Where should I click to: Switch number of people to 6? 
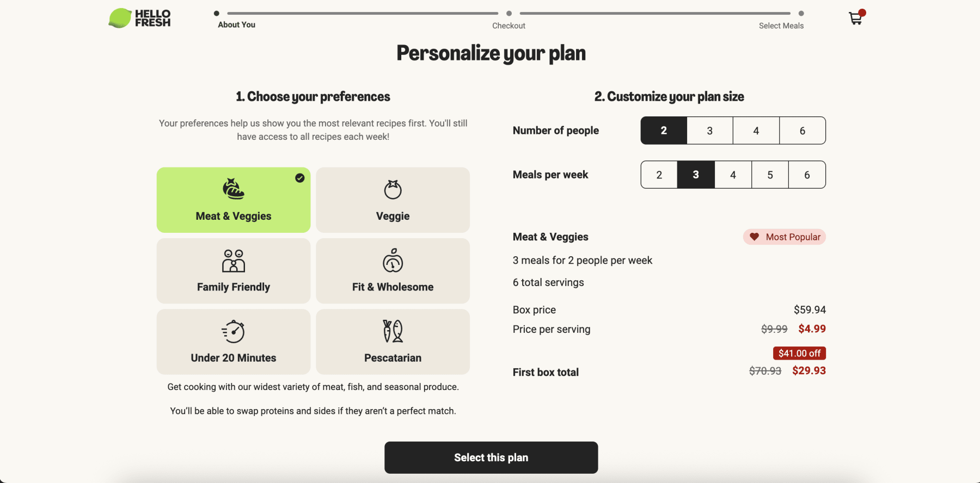point(803,131)
